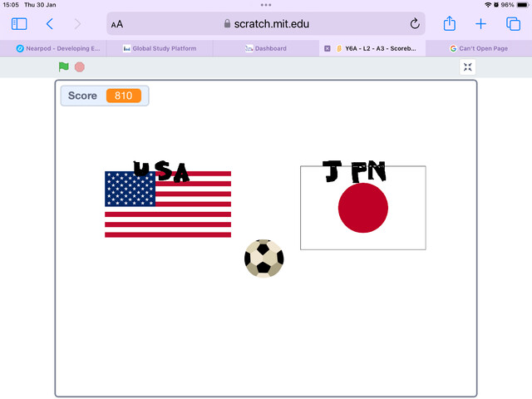
Task: Show the Safari sidebar
Action: (19, 24)
